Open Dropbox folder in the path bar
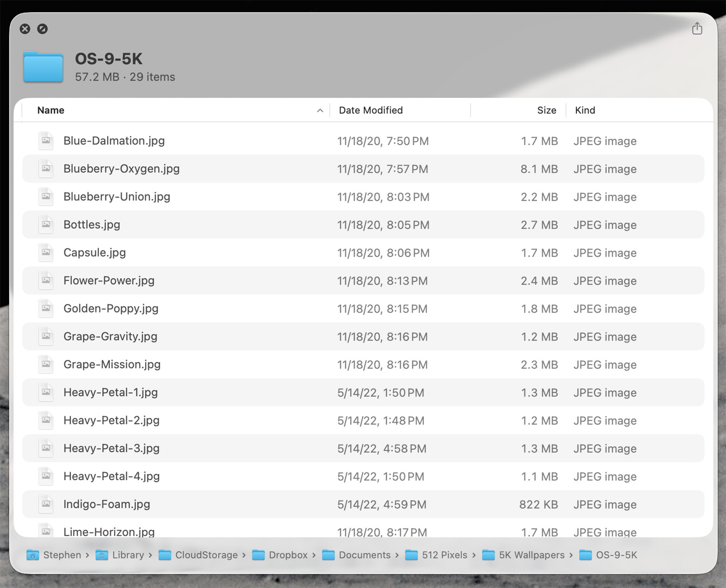726x588 pixels. pyautogui.click(x=288, y=555)
